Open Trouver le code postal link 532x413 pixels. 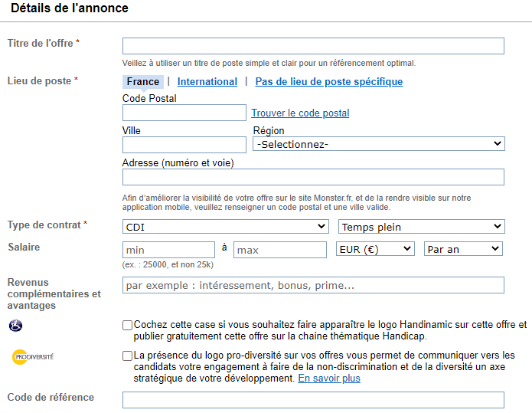[300, 113]
